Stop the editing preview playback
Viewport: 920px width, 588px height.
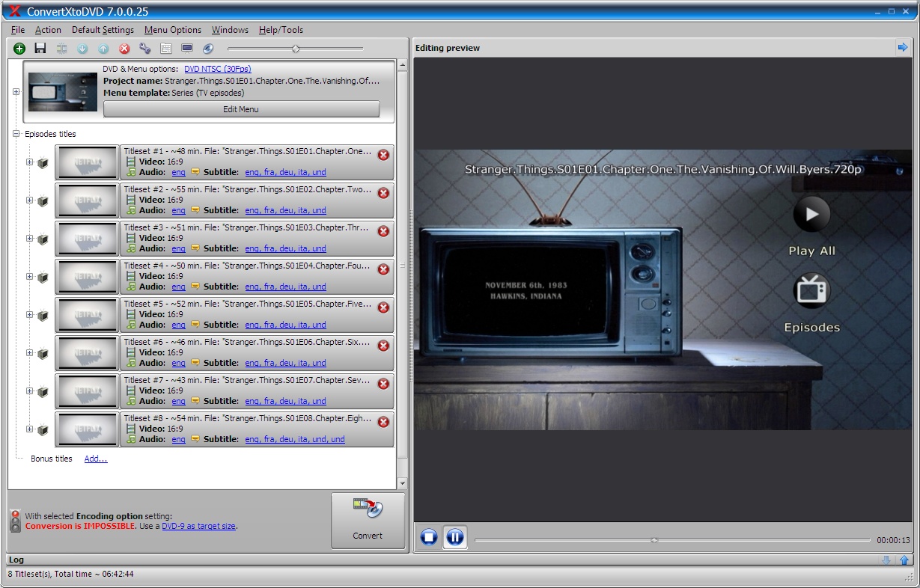[x=429, y=537]
